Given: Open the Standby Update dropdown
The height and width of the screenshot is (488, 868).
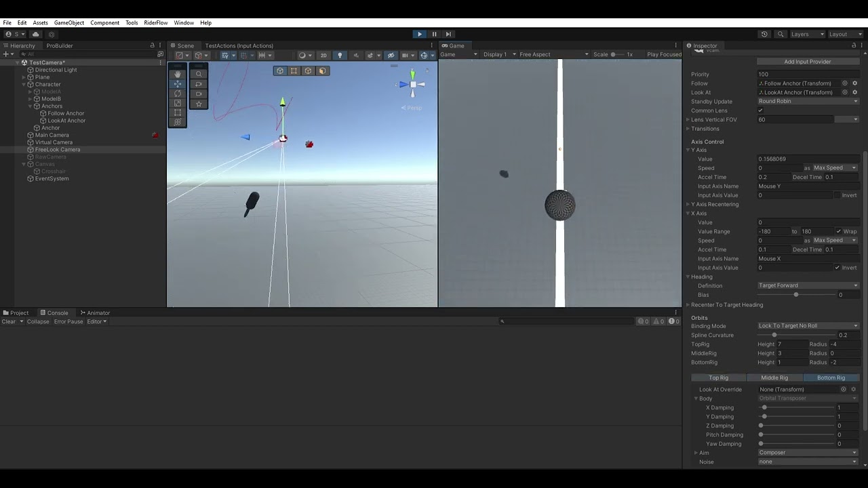Looking at the screenshot, I should pos(807,101).
